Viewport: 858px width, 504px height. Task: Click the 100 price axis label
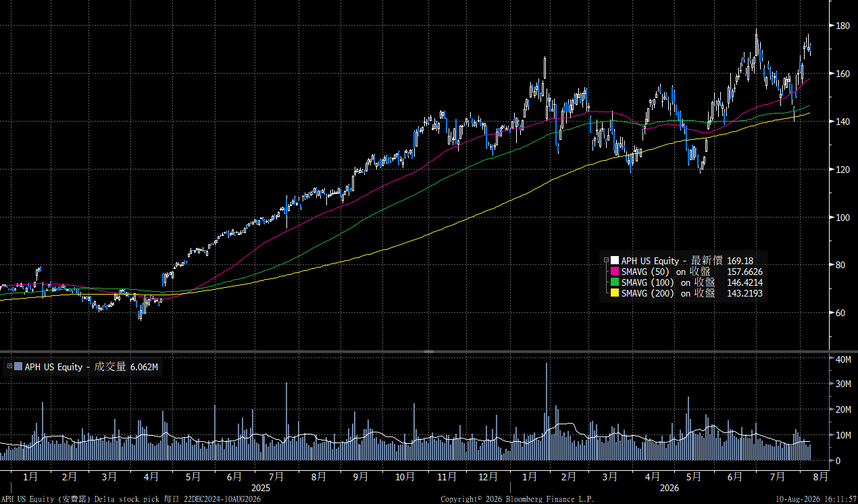842,218
